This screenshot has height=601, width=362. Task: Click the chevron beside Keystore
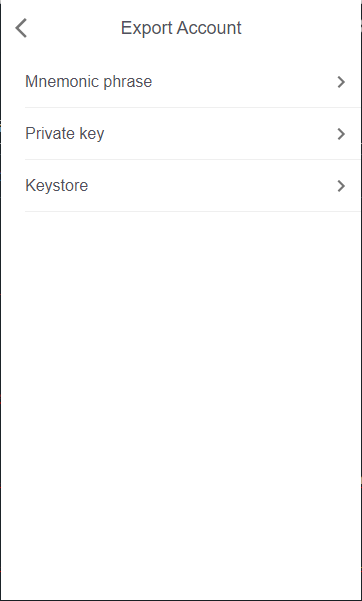pyautogui.click(x=341, y=186)
